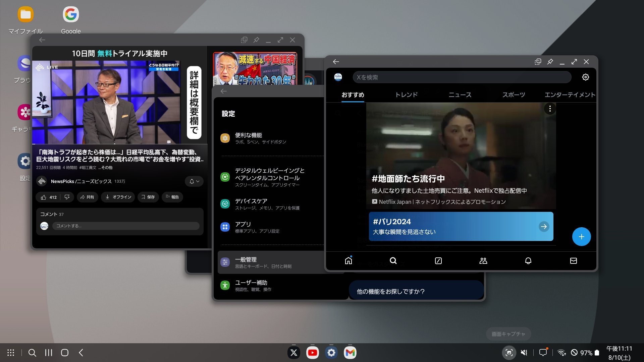Screen dimensions: 644x362
Task: Expand the channel notification bell dropdown
Action: [x=194, y=181]
